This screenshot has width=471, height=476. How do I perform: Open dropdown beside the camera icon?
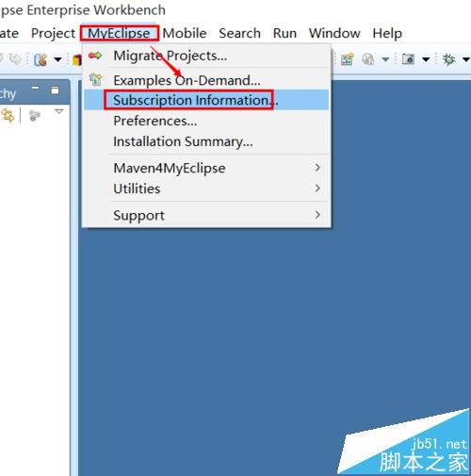point(426,59)
